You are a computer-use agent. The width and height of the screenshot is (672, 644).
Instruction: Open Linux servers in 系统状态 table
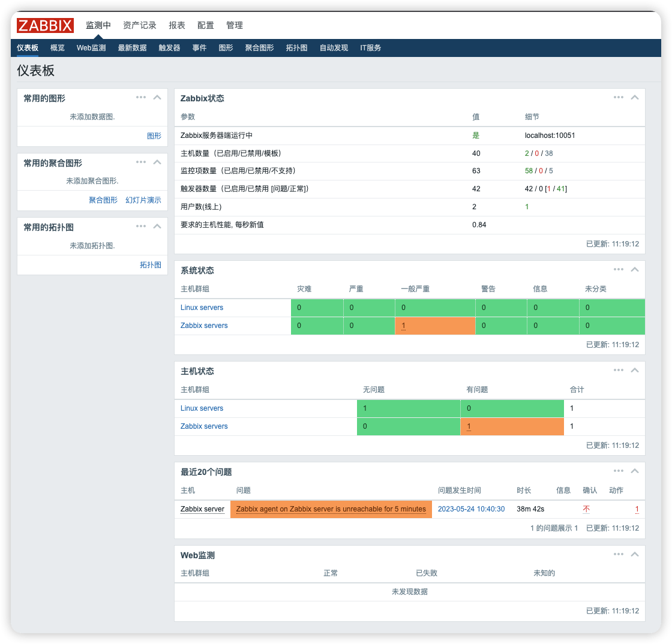(202, 308)
